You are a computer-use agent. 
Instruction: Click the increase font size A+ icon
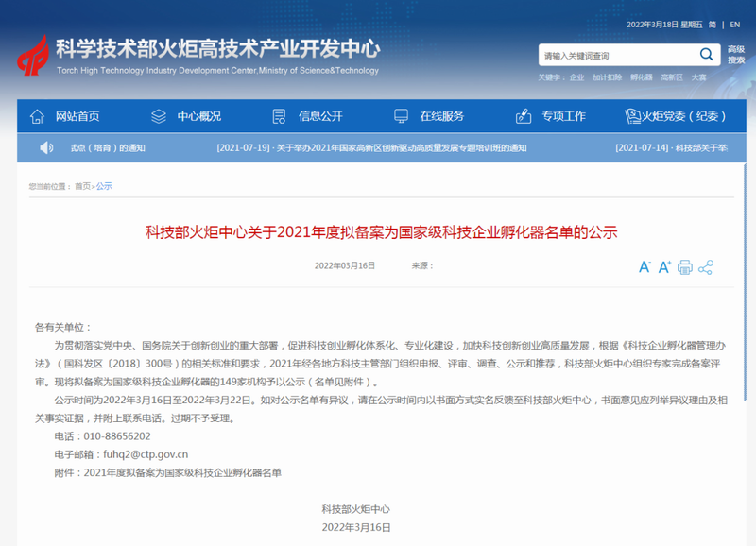(664, 267)
